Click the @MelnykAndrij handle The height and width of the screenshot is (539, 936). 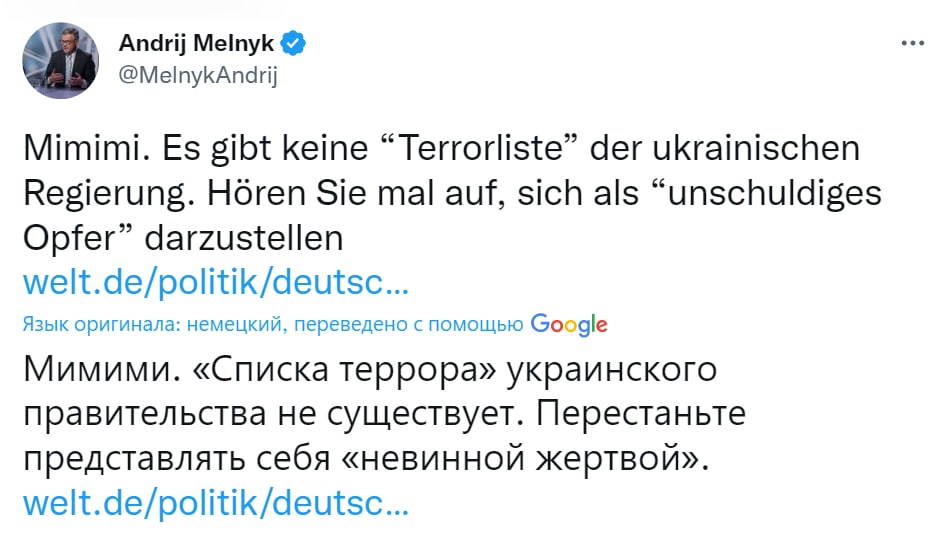pyautogui.click(x=197, y=76)
